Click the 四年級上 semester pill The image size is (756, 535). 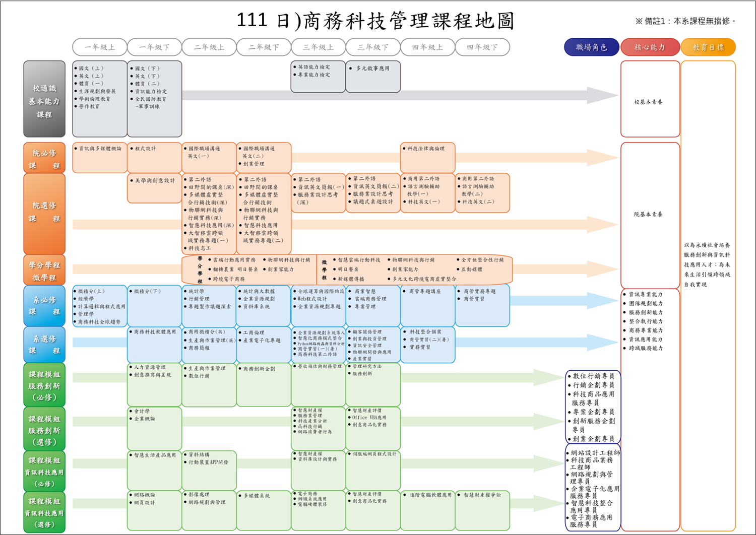[x=427, y=47]
